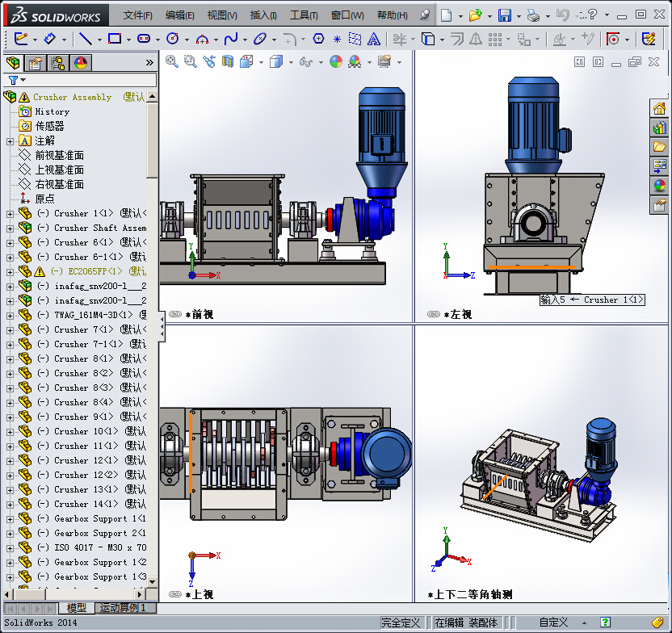The width and height of the screenshot is (672, 633).
Task: Expand the Crusher 1<1> tree node
Action: pyautogui.click(x=10, y=214)
